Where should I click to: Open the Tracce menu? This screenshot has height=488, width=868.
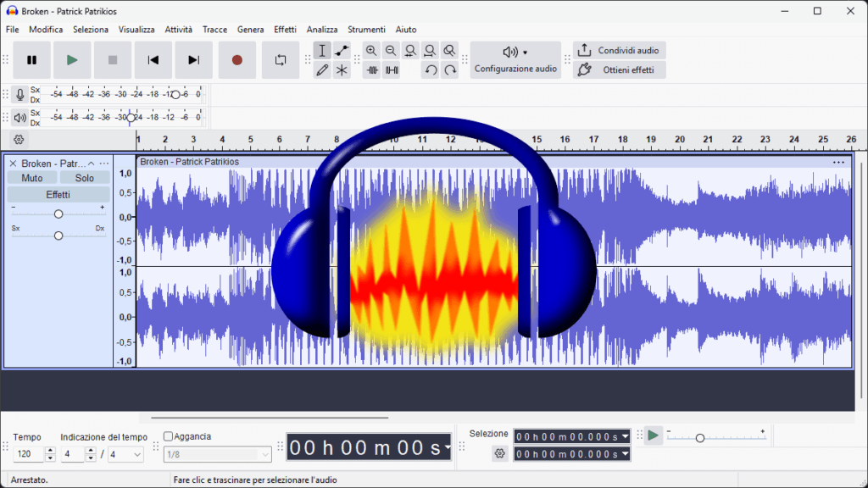tap(214, 30)
